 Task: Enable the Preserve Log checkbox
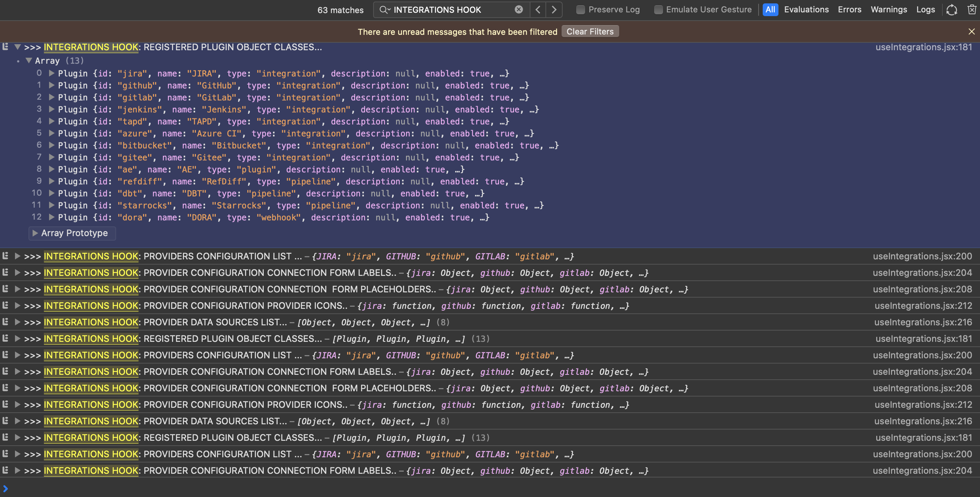click(580, 9)
